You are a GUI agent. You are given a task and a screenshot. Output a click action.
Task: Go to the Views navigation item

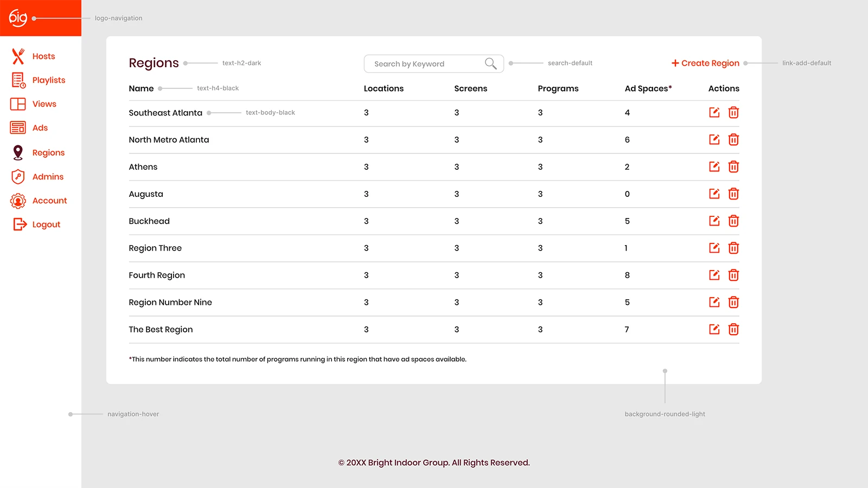[44, 104]
